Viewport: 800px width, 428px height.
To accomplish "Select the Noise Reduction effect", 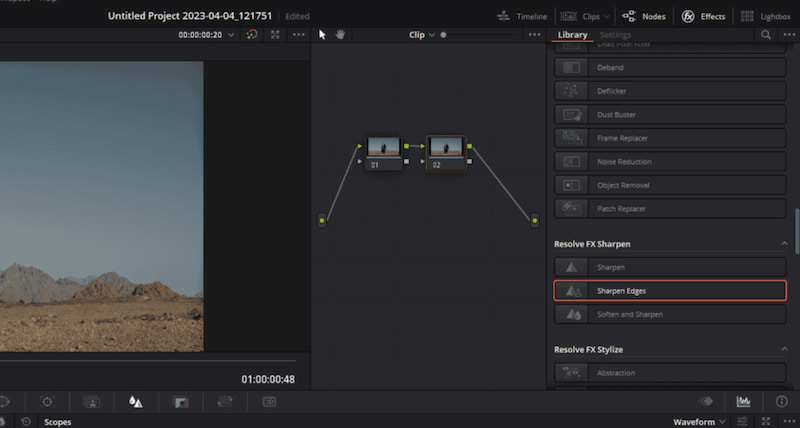I will (670, 162).
